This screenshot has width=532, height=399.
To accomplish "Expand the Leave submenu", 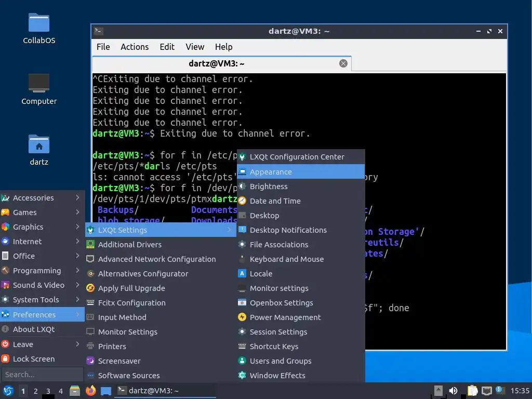I will [x=42, y=344].
